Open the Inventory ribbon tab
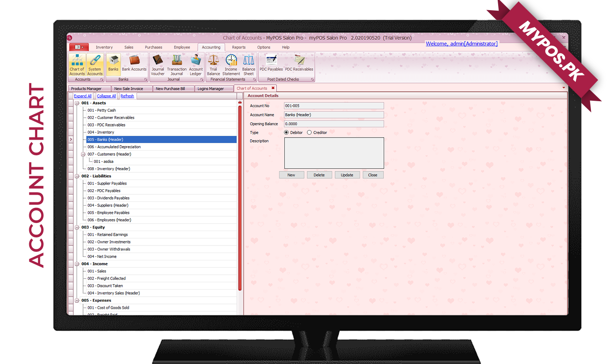 (104, 47)
